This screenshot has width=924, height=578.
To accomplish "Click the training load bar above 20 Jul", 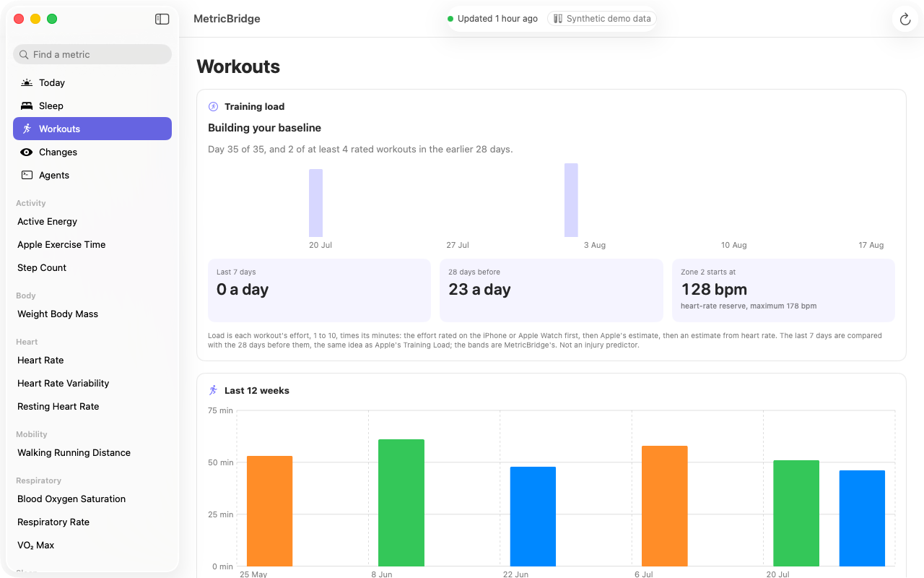I will [315, 203].
